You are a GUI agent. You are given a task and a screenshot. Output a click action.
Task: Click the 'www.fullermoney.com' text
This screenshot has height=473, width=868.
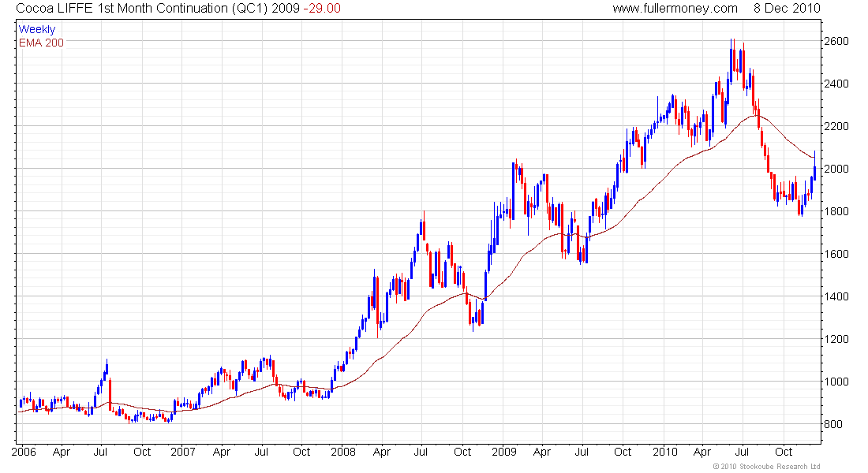click(x=675, y=9)
